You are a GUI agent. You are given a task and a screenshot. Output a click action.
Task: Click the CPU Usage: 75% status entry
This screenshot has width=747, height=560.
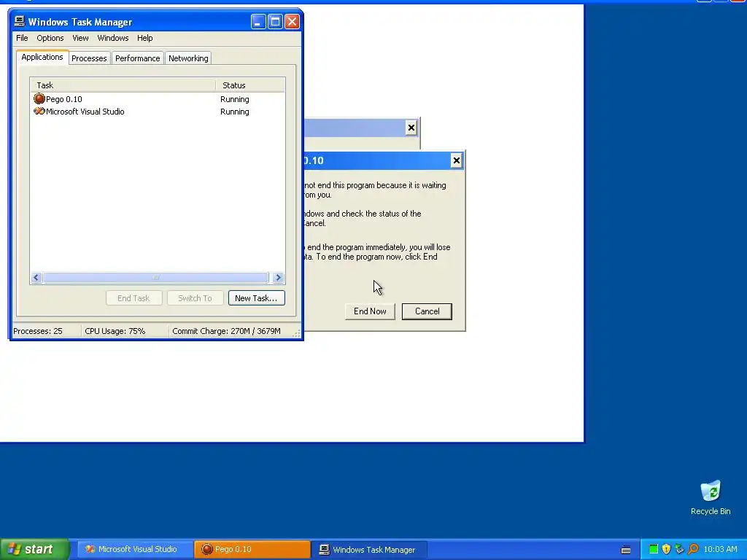(125, 331)
